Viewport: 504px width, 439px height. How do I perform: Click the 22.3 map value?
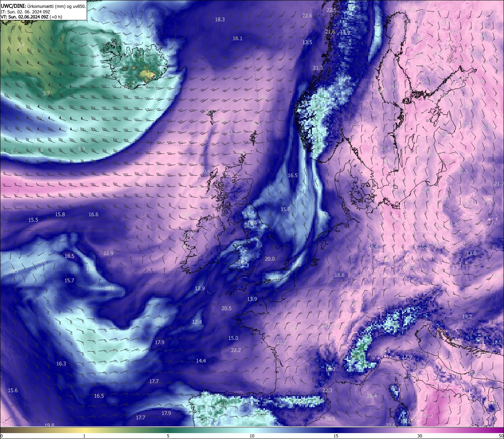327,390
